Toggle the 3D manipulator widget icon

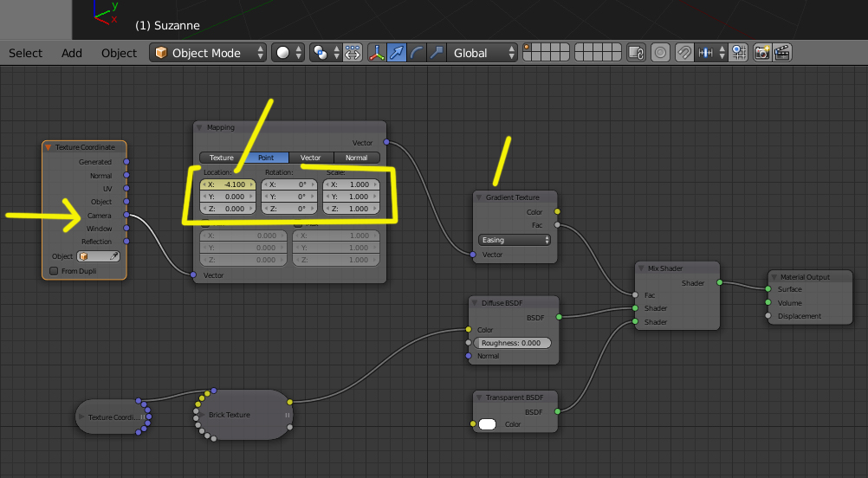(377, 53)
